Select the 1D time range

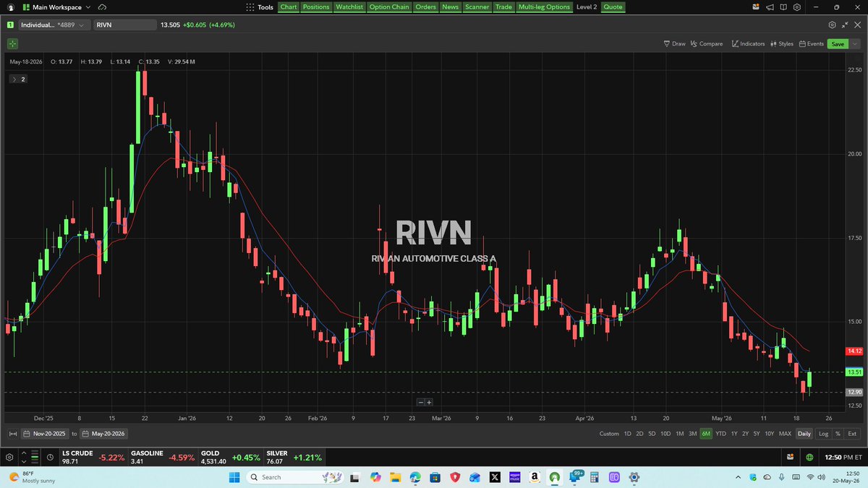tap(628, 434)
